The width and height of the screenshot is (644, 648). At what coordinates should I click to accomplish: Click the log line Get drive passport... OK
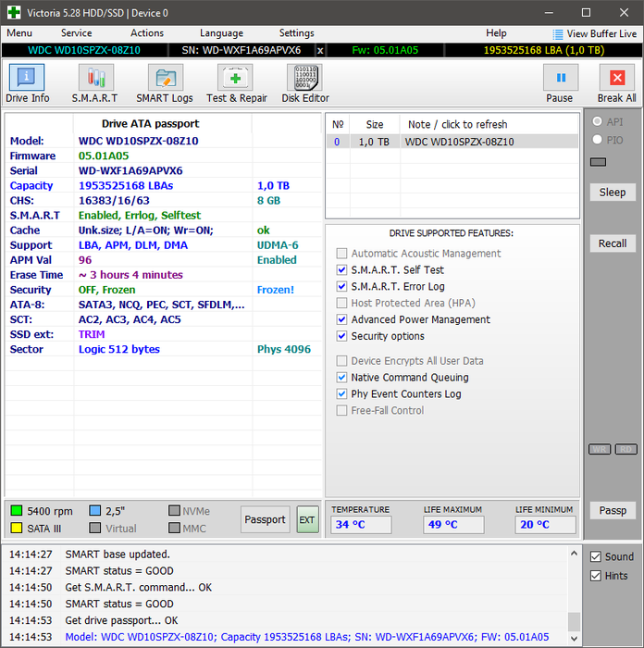point(121,620)
